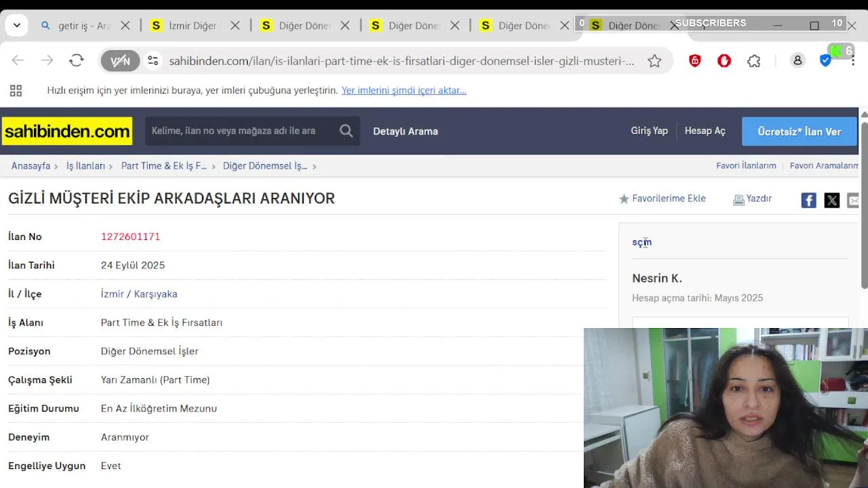Image resolution: width=868 pixels, height=488 pixels.
Task: Go forward with the browser forward arrow
Action: click(x=47, y=60)
